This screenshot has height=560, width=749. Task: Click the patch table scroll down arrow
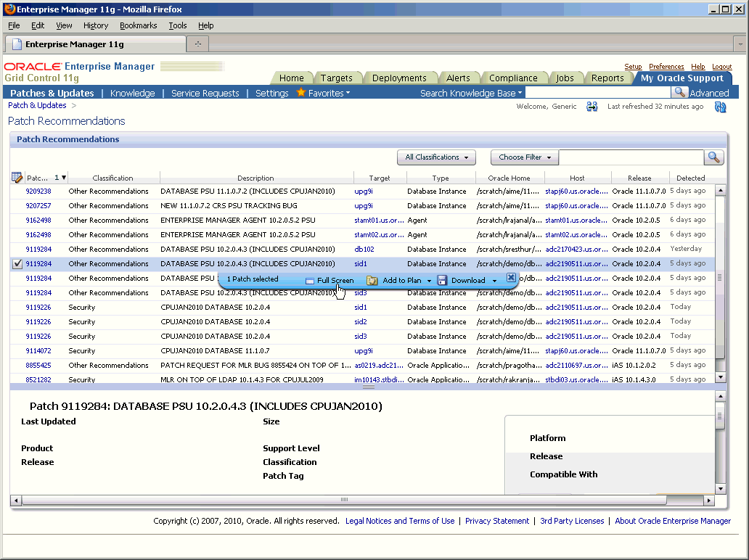pyautogui.click(x=720, y=377)
